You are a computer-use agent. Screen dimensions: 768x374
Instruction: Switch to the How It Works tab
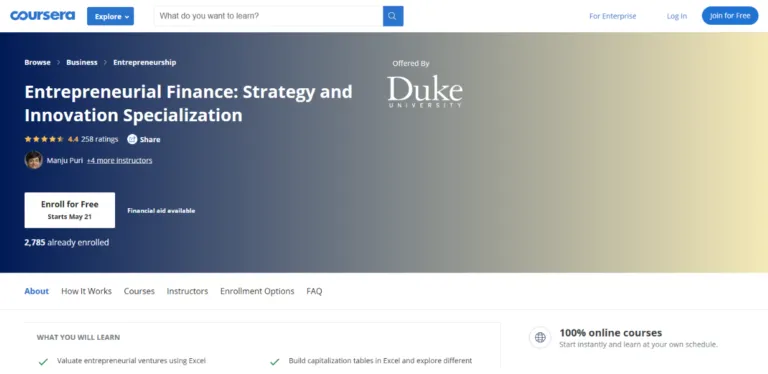pyautogui.click(x=86, y=291)
